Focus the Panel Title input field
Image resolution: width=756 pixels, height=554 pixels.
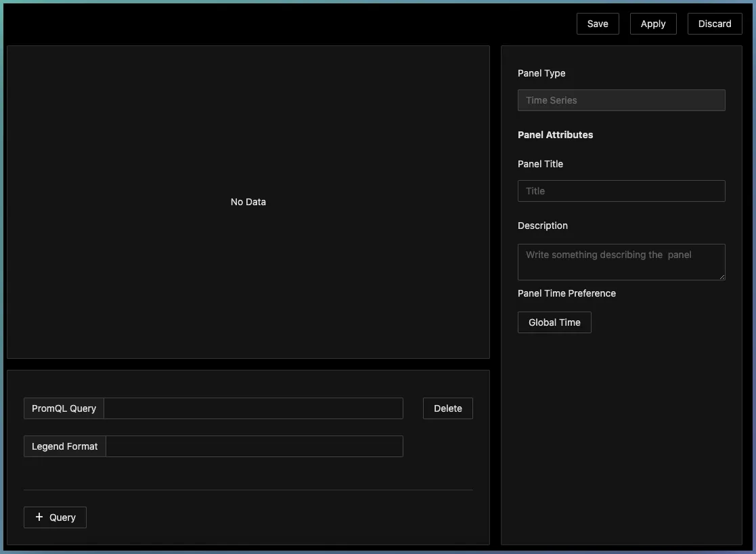pyautogui.click(x=621, y=191)
